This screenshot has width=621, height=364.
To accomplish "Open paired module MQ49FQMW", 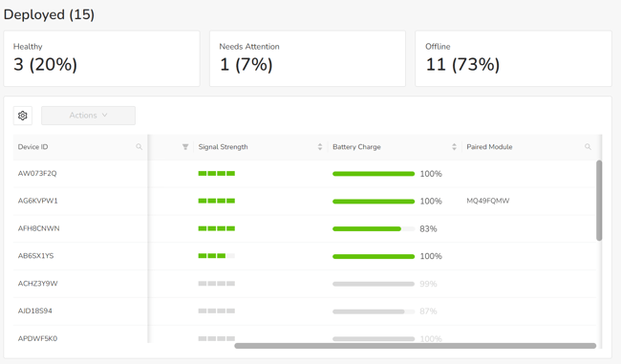I will 488,201.
